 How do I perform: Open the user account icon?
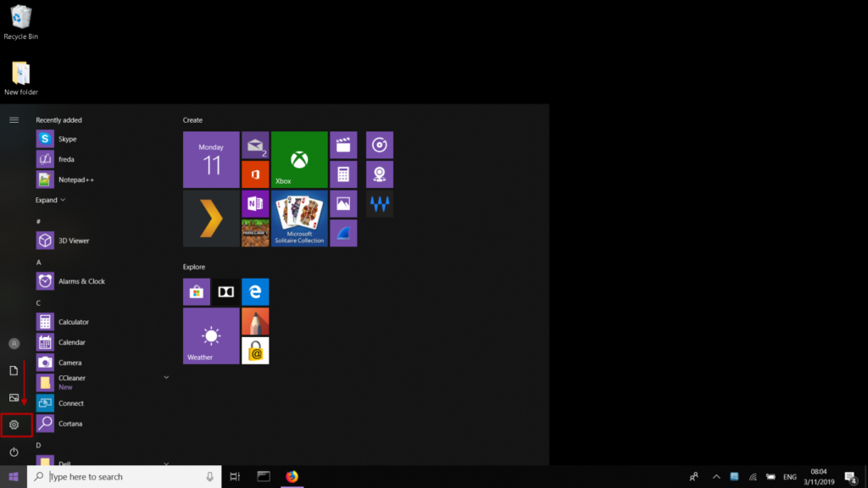click(x=14, y=344)
